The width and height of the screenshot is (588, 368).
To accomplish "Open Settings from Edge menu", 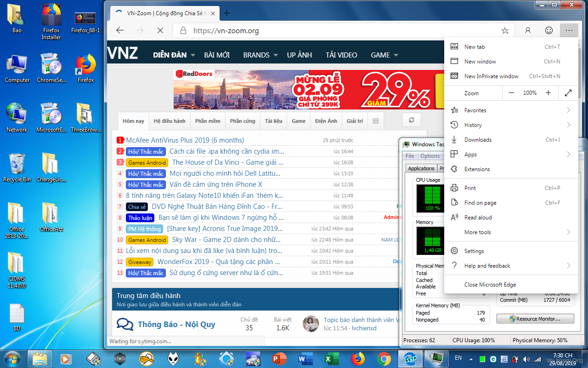I will (x=511, y=251).
